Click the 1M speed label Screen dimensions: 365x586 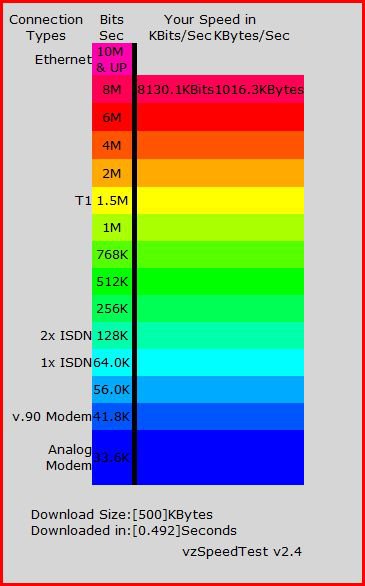pyautogui.click(x=112, y=228)
